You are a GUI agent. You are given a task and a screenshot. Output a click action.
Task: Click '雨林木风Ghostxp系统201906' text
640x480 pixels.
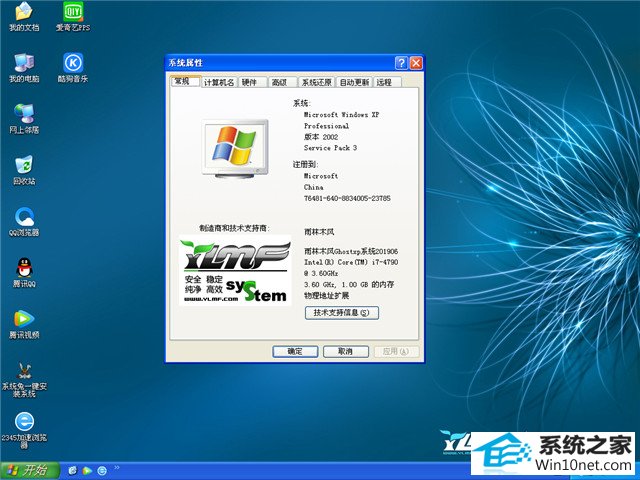[x=351, y=251]
